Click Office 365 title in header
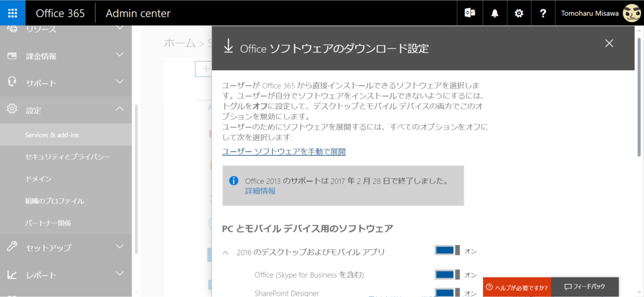This screenshot has width=644, height=297. point(60,13)
